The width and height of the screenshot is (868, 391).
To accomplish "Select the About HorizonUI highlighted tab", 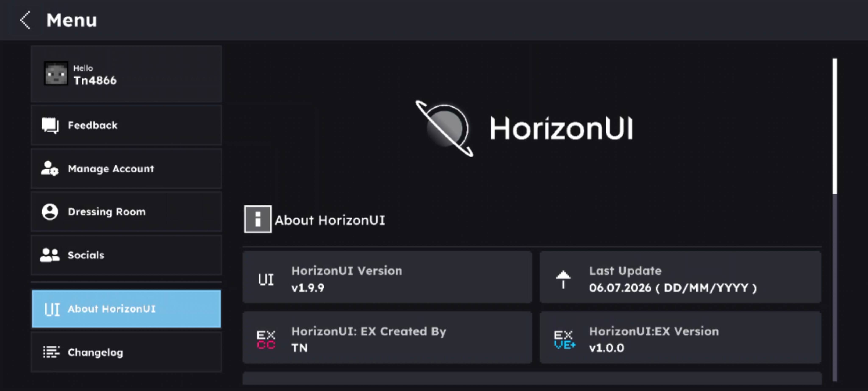I will 126,309.
